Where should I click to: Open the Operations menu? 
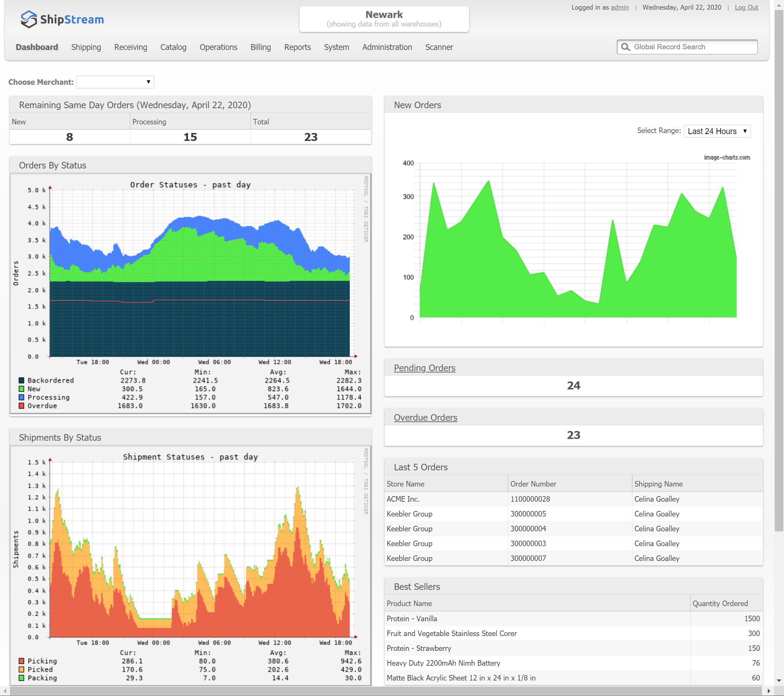click(x=218, y=47)
